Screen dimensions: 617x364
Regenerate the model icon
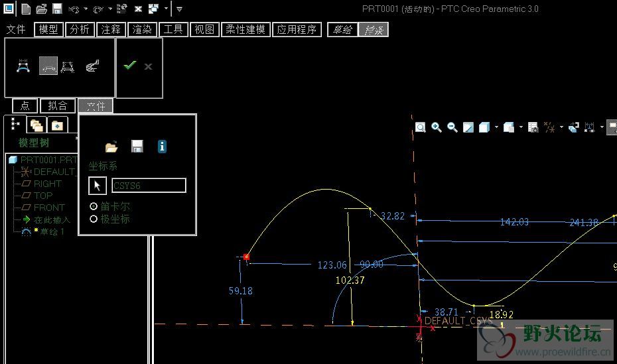click(122, 9)
